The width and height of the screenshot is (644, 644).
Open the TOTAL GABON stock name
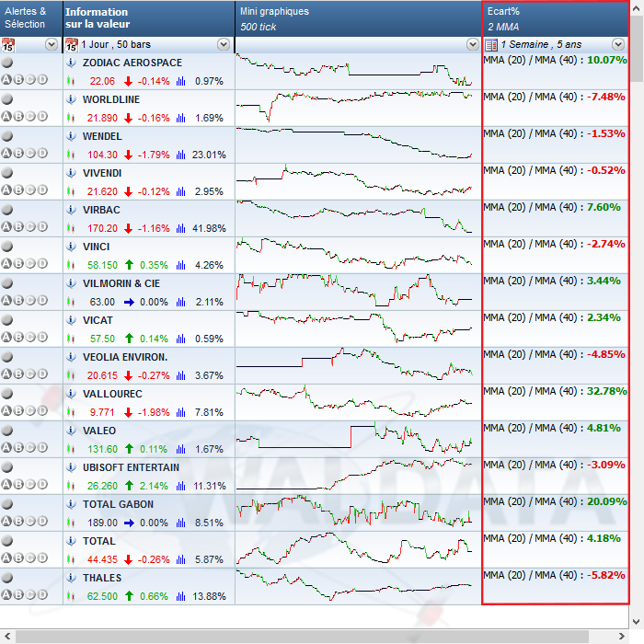click(119, 504)
